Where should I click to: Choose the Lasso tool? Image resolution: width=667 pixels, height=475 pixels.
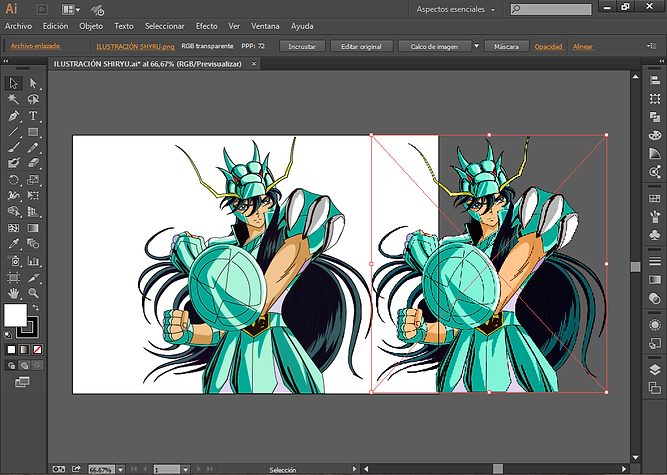tap(33, 99)
